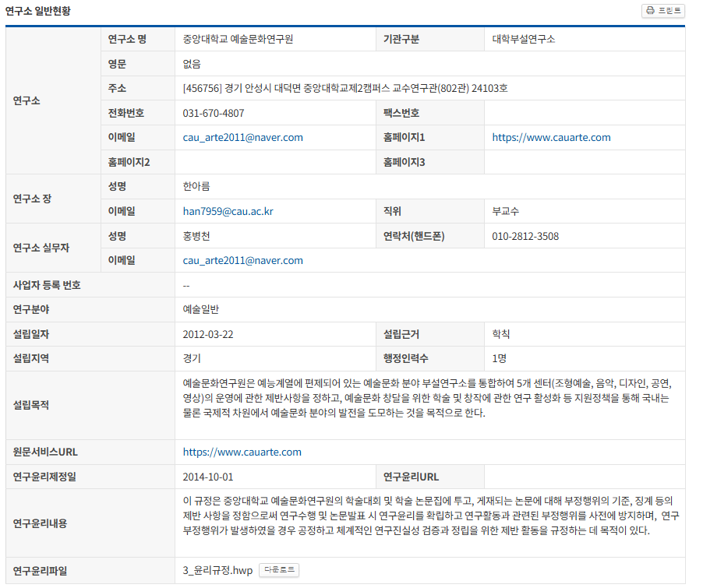Select the 설립일자 value 2012-03-22

207,334
